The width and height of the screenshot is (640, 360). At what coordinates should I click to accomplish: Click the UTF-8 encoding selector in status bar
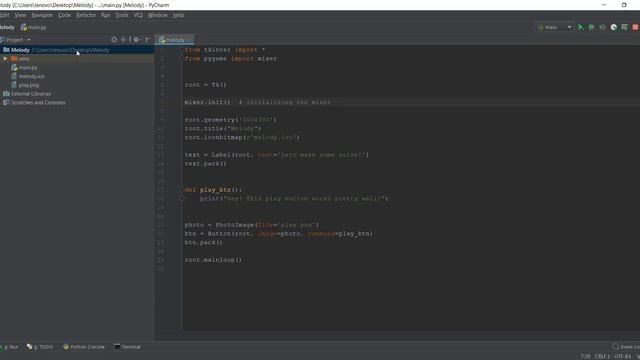[x=622, y=356]
